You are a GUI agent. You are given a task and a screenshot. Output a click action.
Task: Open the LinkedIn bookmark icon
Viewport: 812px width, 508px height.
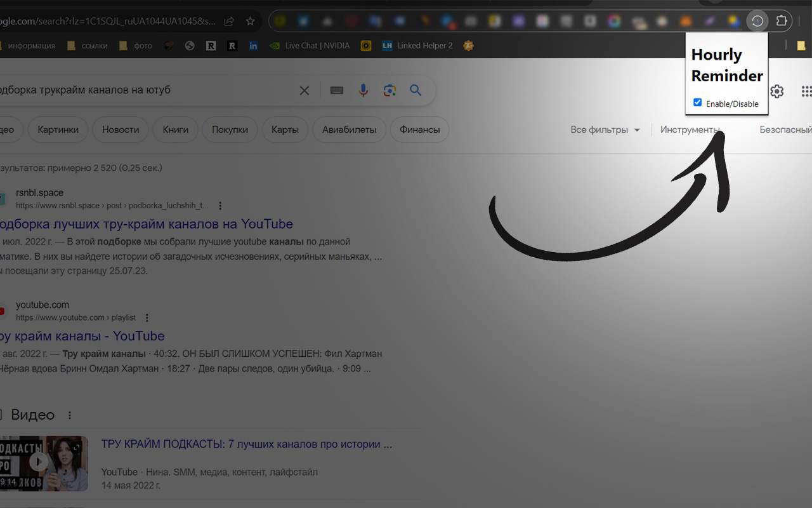(253, 45)
